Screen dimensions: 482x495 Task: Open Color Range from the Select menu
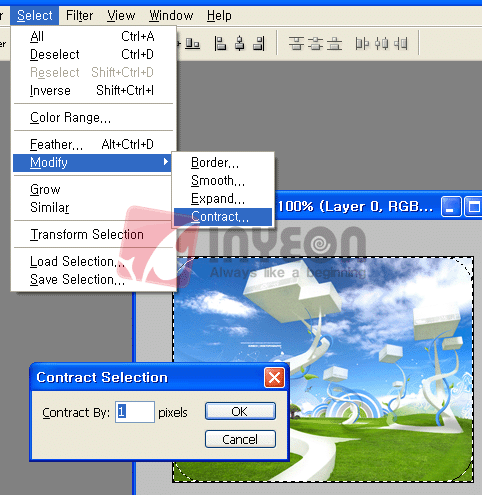click(x=92, y=117)
